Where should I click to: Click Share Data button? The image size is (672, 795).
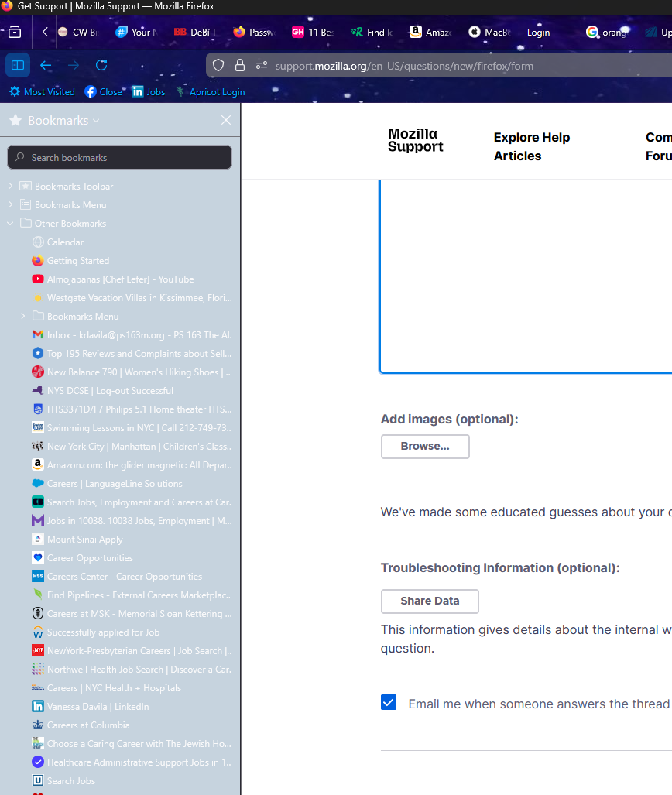430,601
